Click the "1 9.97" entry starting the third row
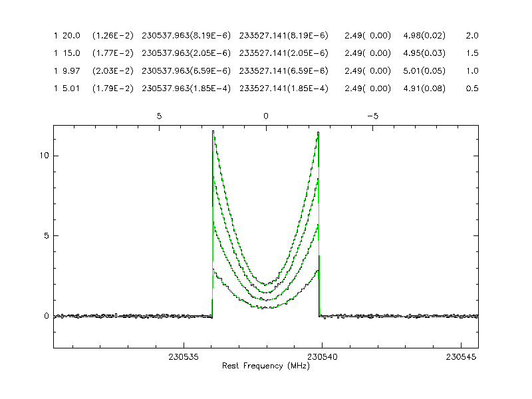Viewport: 532px width, 399px height. tap(66, 71)
